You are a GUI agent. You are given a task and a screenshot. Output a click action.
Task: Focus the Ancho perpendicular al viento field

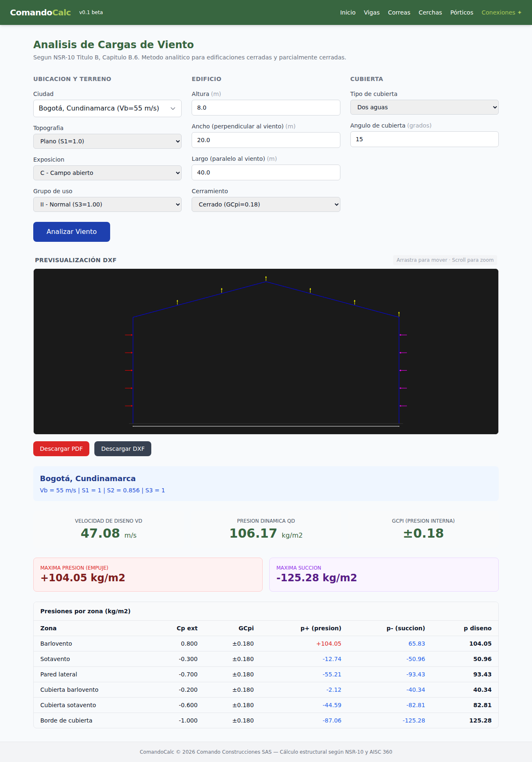[266, 140]
